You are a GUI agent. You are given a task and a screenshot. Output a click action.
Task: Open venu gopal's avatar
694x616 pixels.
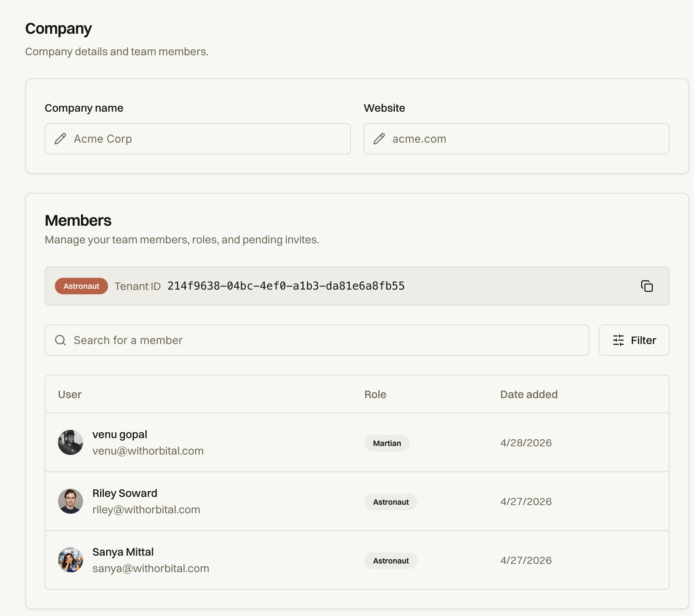click(70, 442)
